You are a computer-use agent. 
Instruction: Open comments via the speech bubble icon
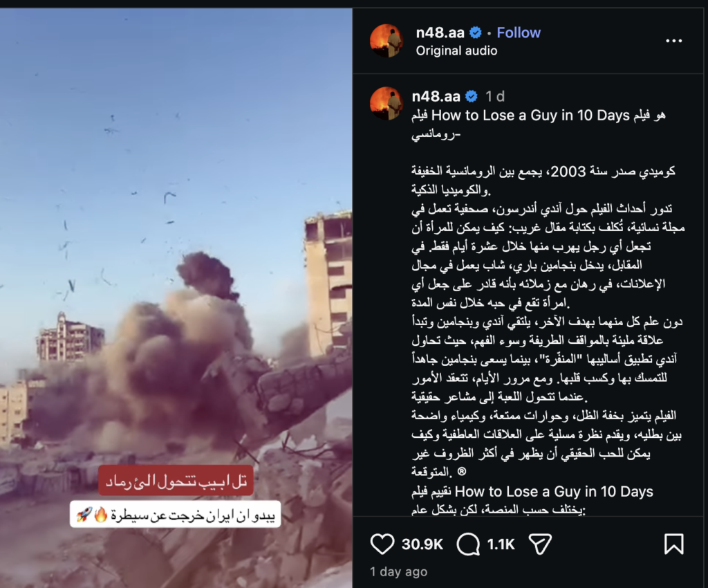click(x=468, y=544)
